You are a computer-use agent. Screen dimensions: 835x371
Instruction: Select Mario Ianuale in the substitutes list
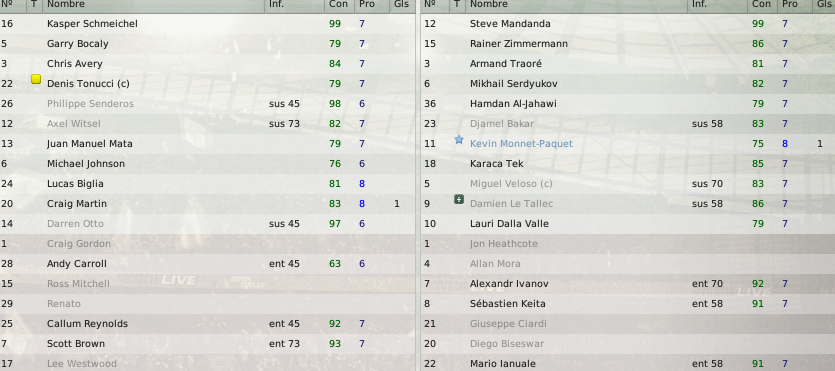point(503,364)
